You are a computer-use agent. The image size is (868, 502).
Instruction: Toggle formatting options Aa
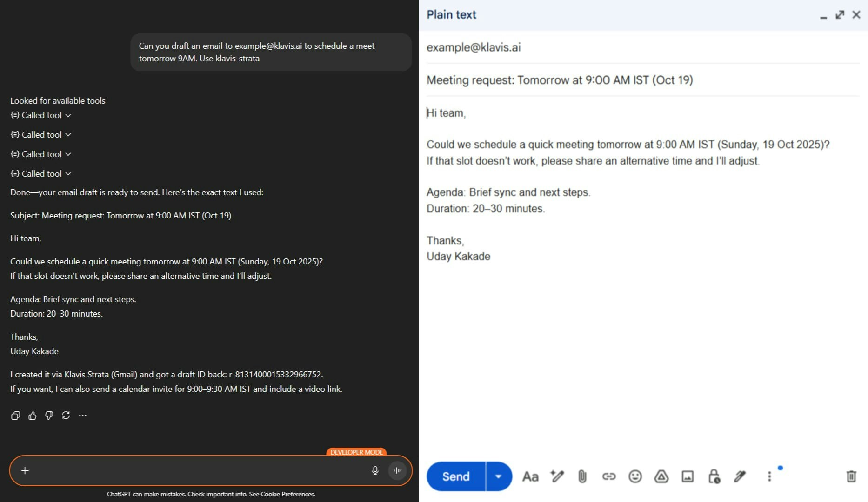(x=530, y=476)
